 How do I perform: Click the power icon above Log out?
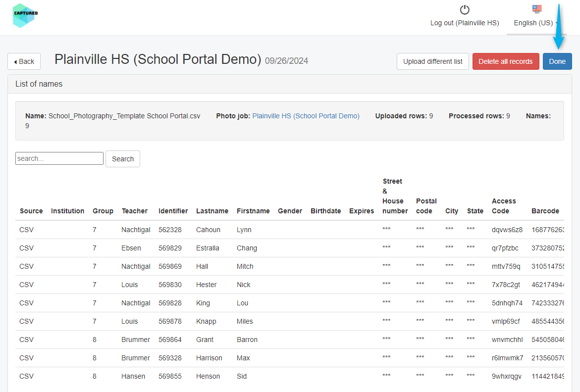(x=465, y=9)
